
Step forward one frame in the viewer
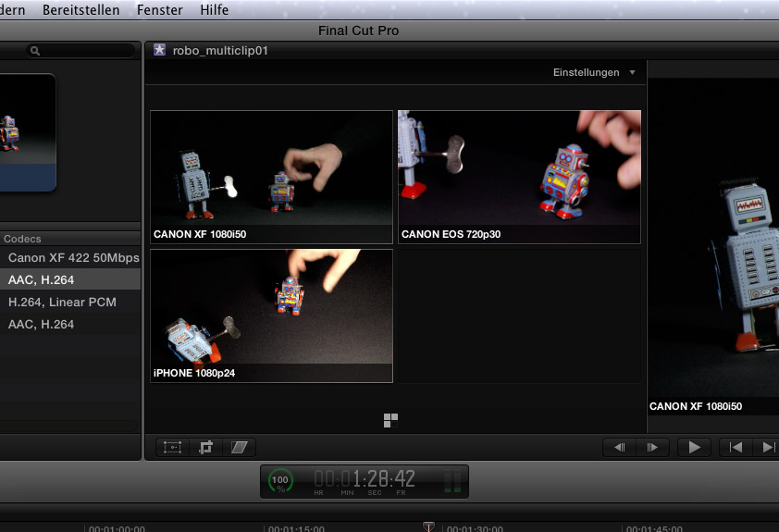(652, 447)
